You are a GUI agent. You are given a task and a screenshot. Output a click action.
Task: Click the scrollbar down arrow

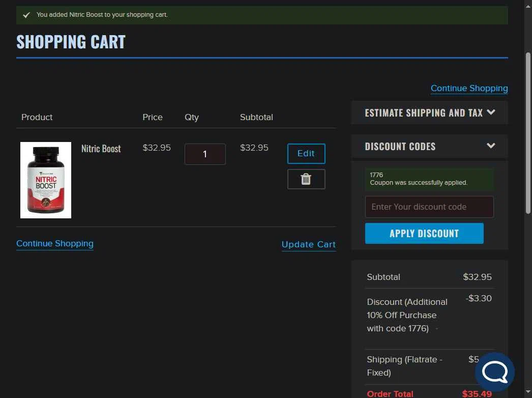pos(527,392)
